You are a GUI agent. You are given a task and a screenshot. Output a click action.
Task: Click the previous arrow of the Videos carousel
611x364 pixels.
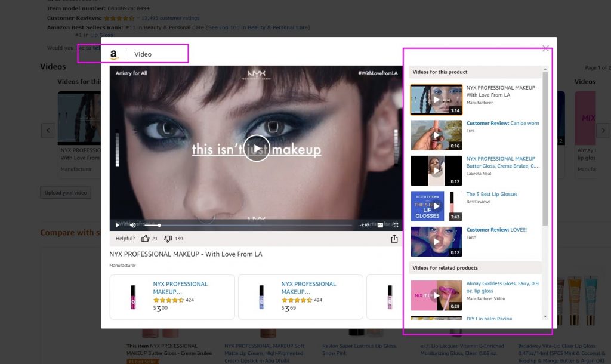tap(48, 131)
